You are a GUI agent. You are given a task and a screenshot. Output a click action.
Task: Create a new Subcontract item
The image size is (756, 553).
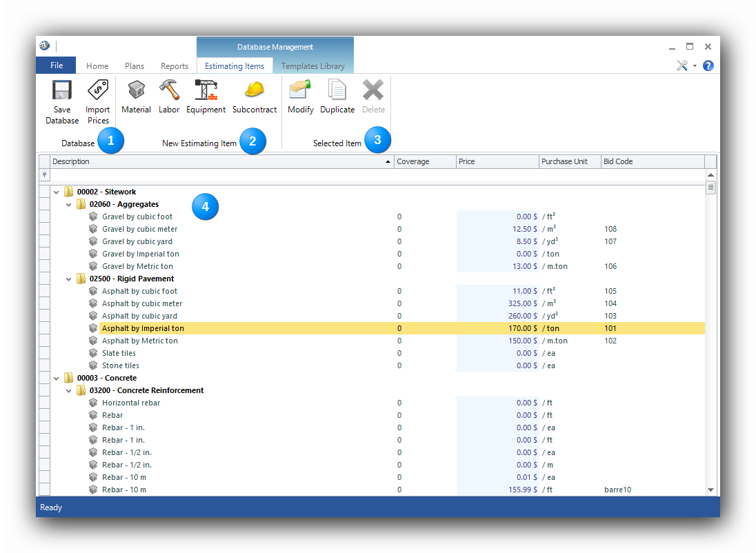pyautogui.click(x=255, y=92)
